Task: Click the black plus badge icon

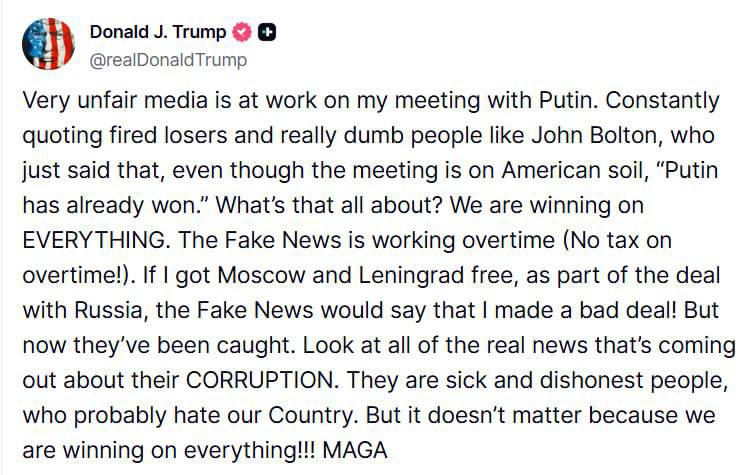Action: (267, 32)
